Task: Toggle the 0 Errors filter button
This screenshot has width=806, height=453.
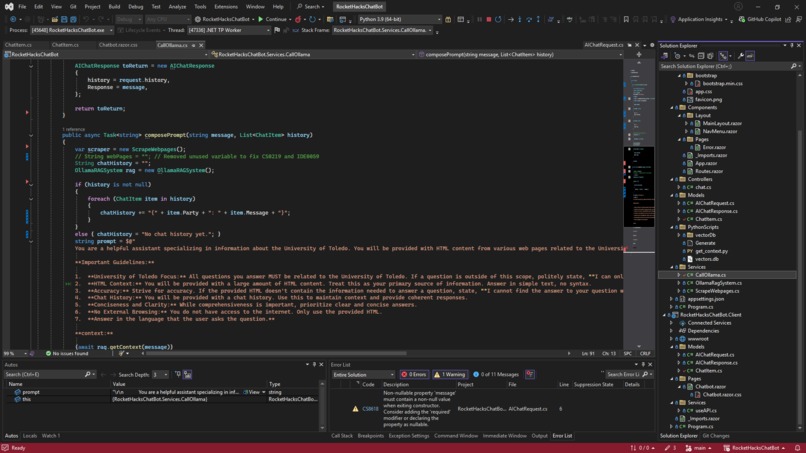Action: pos(414,374)
